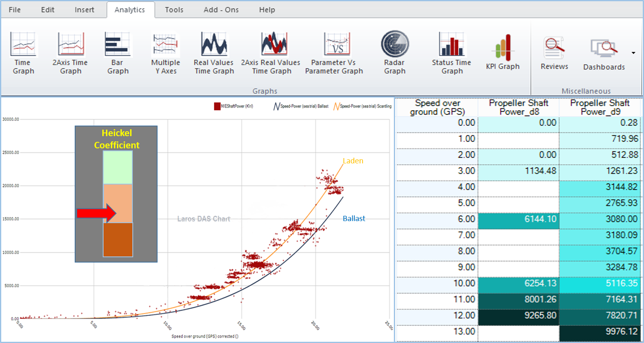
Task: Open Multiple Y Axes graph
Action: pyautogui.click(x=165, y=53)
